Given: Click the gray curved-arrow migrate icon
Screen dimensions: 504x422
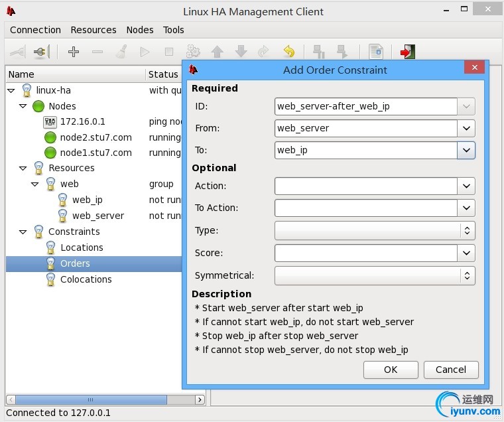Looking at the screenshot, I should coord(263,52).
